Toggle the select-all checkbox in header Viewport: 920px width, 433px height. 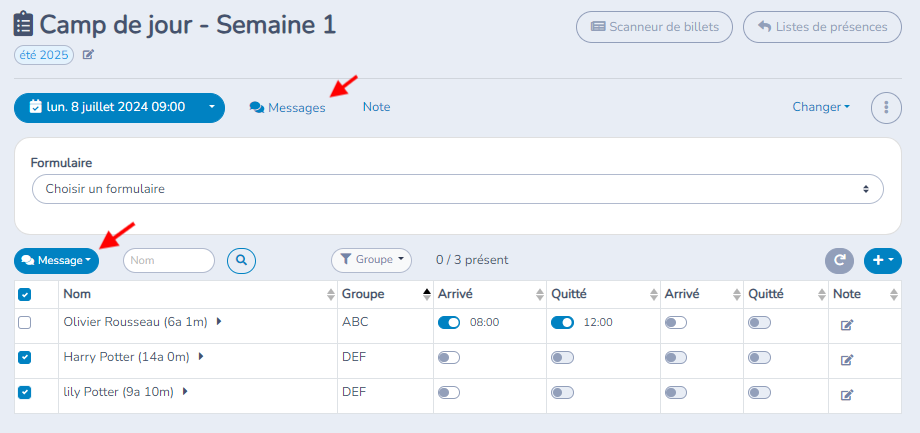(24, 295)
